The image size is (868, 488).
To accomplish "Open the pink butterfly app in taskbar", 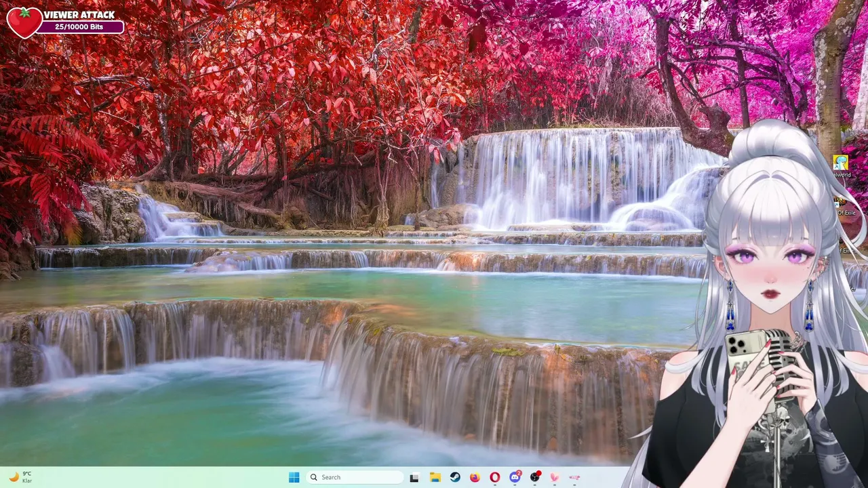I will point(555,477).
